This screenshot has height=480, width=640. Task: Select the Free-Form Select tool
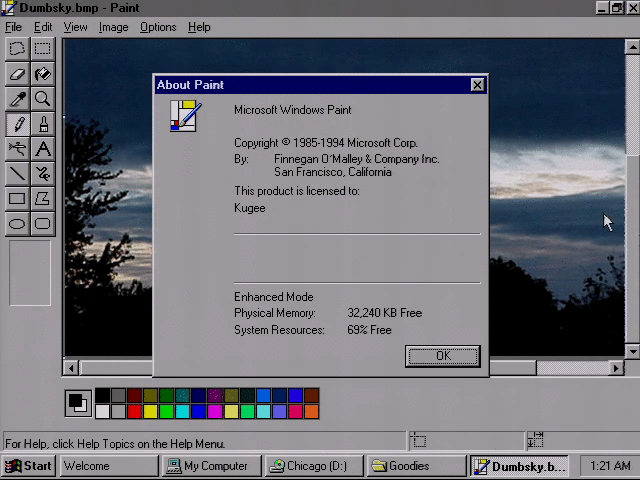(x=17, y=49)
